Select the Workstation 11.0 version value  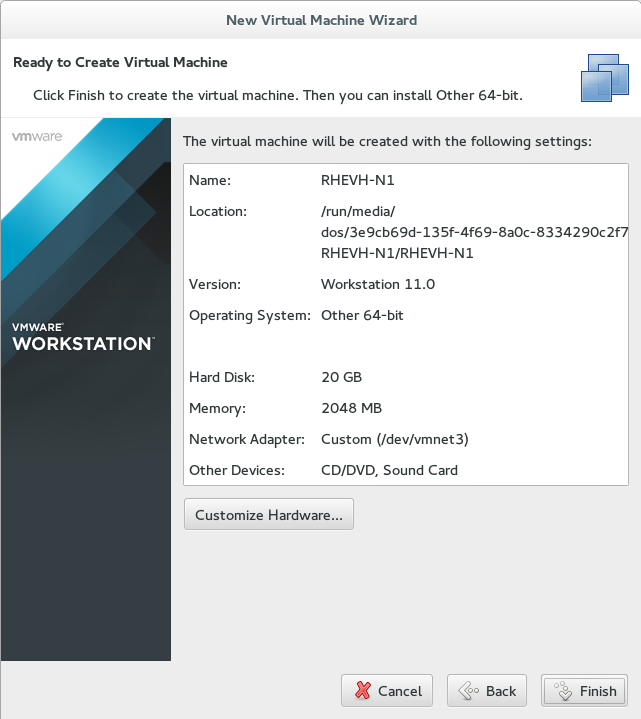pyautogui.click(x=378, y=284)
